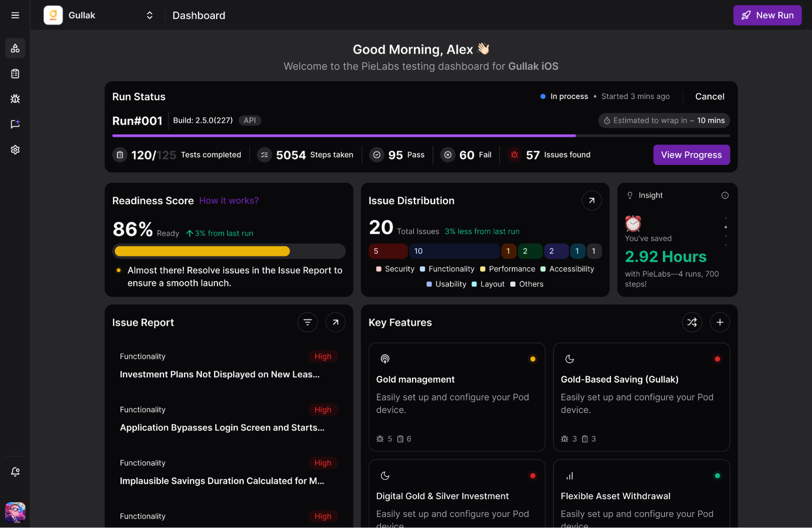Open the How it works? link
The image size is (812, 528).
(229, 201)
